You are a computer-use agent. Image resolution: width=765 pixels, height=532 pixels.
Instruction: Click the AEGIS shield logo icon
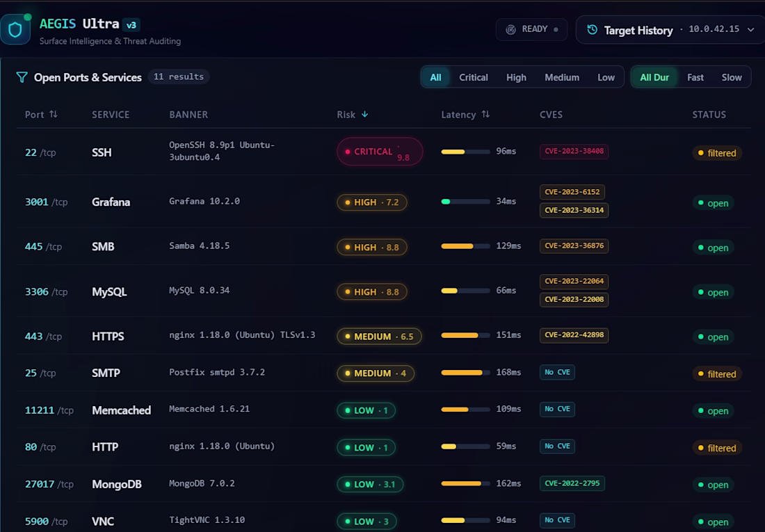click(15, 30)
